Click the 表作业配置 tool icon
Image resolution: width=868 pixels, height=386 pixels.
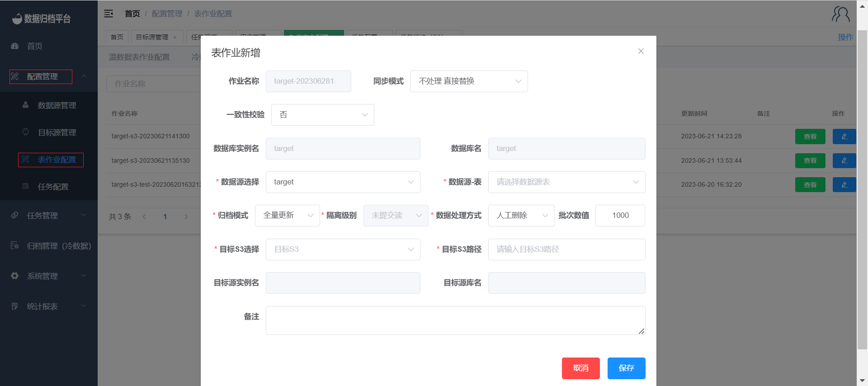click(x=26, y=159)
